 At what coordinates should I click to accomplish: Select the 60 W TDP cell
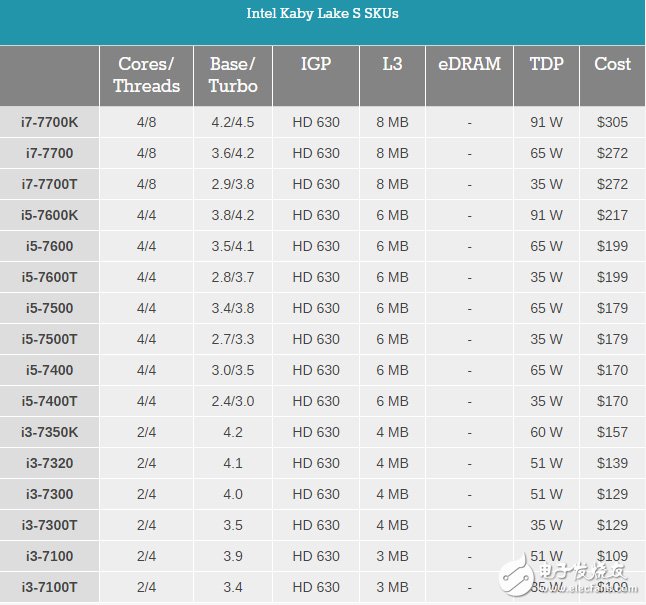pyautogui.click(x=546, y=432)
